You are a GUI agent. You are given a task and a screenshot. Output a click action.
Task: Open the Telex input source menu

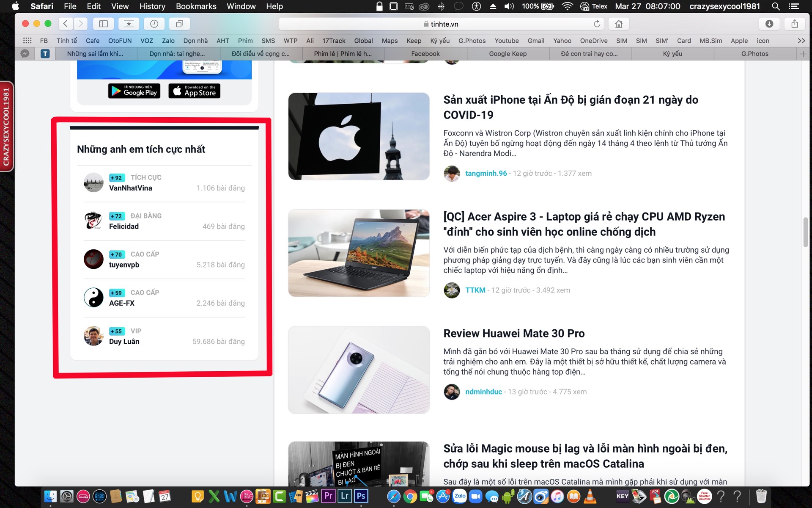point(594,6)
